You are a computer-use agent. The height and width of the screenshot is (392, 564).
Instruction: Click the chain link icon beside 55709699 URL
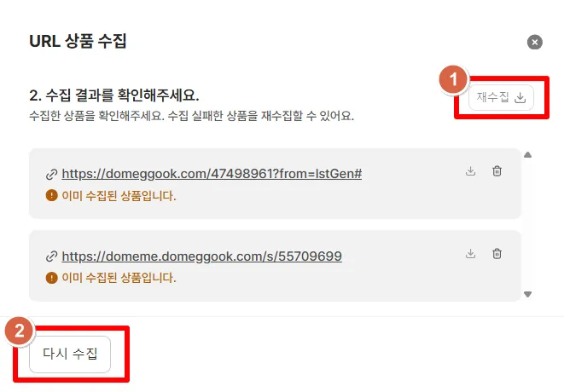coord(52,257)
